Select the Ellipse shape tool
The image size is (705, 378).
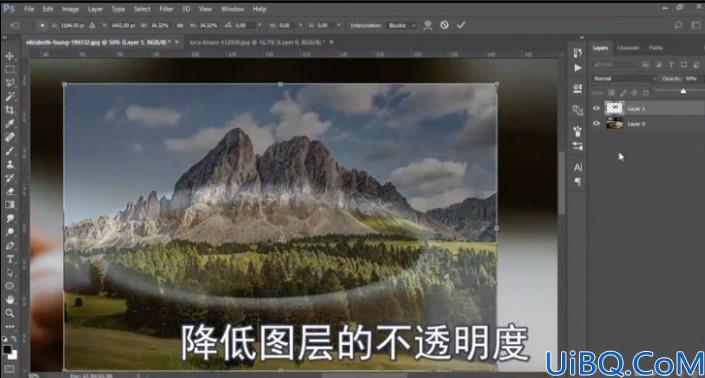(9, 286)
